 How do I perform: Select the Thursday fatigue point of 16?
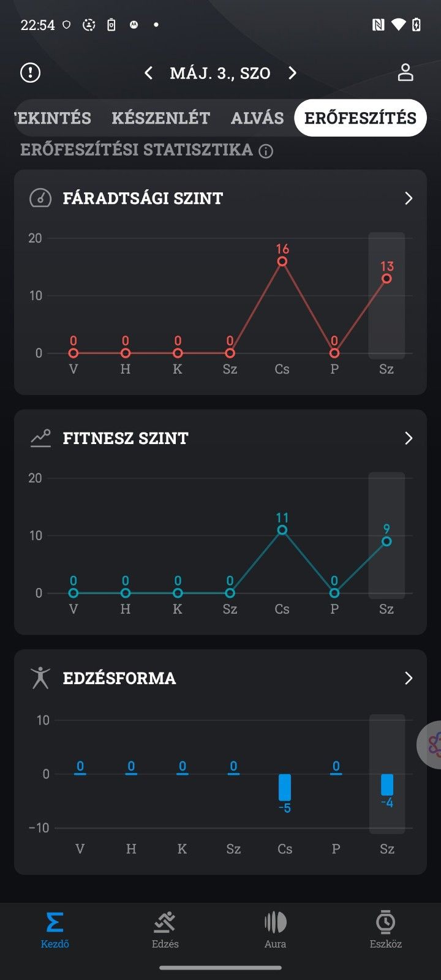[282, 262]
